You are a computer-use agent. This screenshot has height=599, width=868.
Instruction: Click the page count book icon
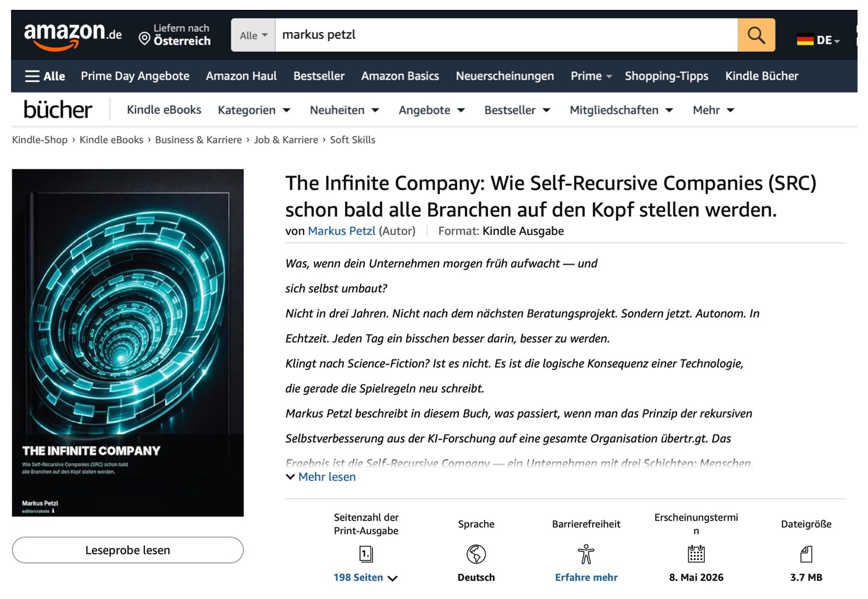click(366, 554)
